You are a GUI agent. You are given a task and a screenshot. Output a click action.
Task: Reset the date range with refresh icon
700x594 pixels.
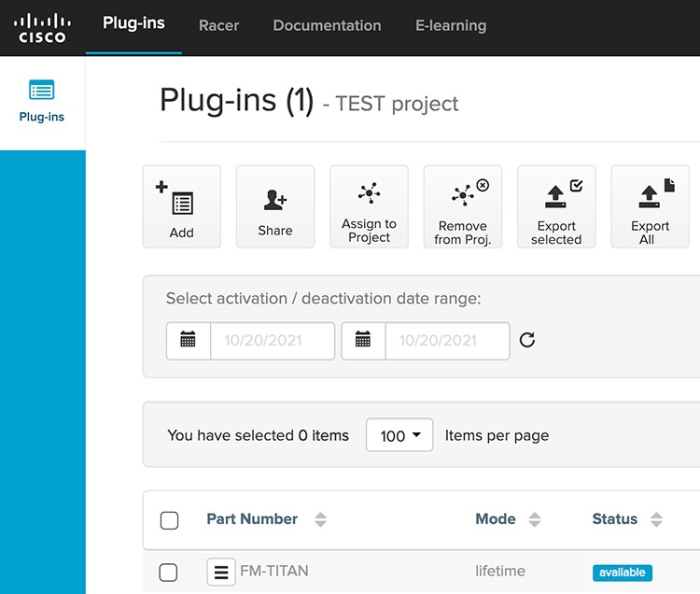(x=527, y=340)
